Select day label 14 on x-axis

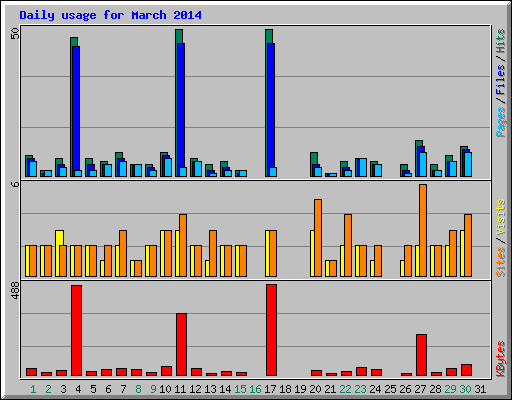(x=225, y=389)
